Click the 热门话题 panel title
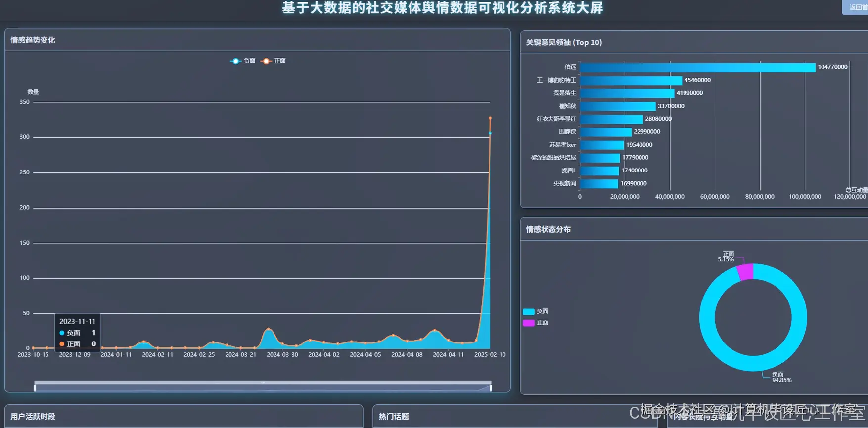The image size is (868, 428). click(394, 417)
